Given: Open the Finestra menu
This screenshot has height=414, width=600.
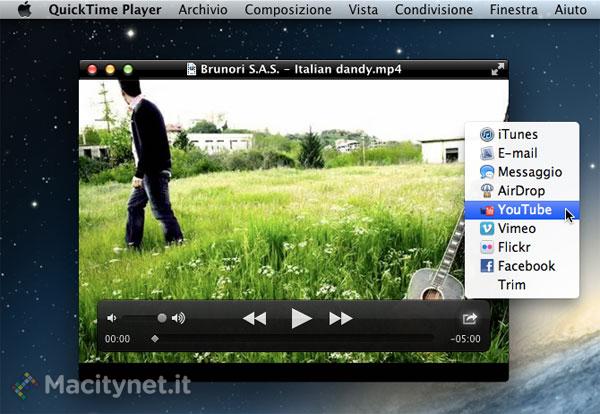Looking at the screenshot, I should pyautogui.click(x=514, y=10).
